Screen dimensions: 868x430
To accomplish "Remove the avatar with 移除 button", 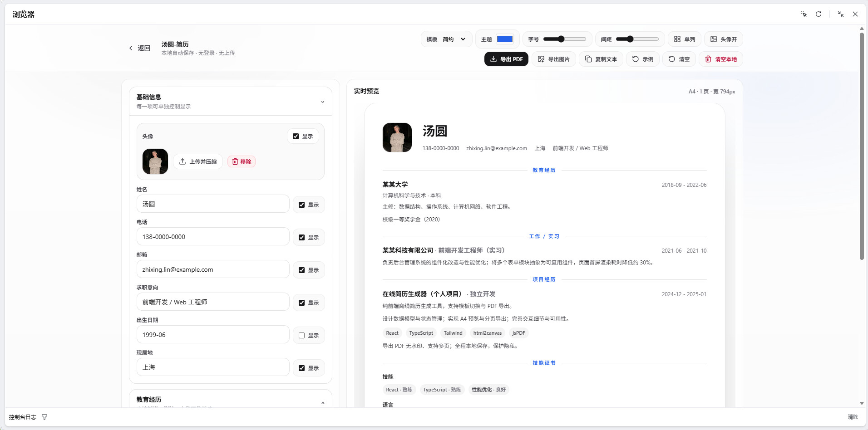I will (x=242, y=161).
